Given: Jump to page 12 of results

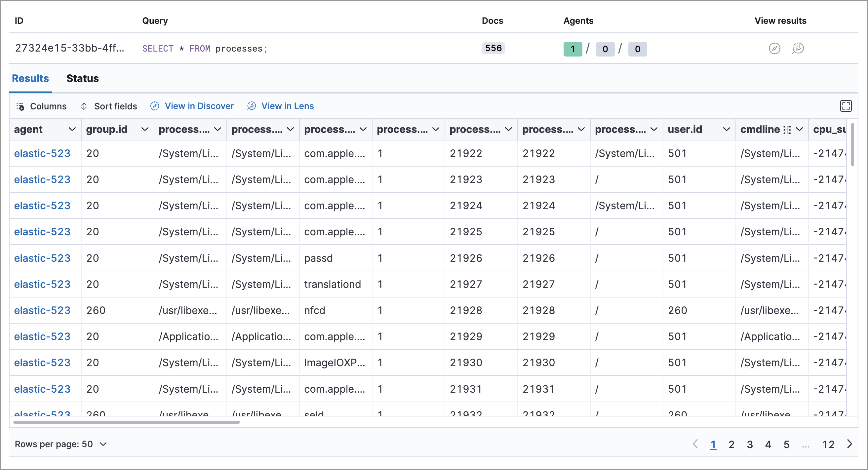Looking at the screenshot, I should [828, 445].
